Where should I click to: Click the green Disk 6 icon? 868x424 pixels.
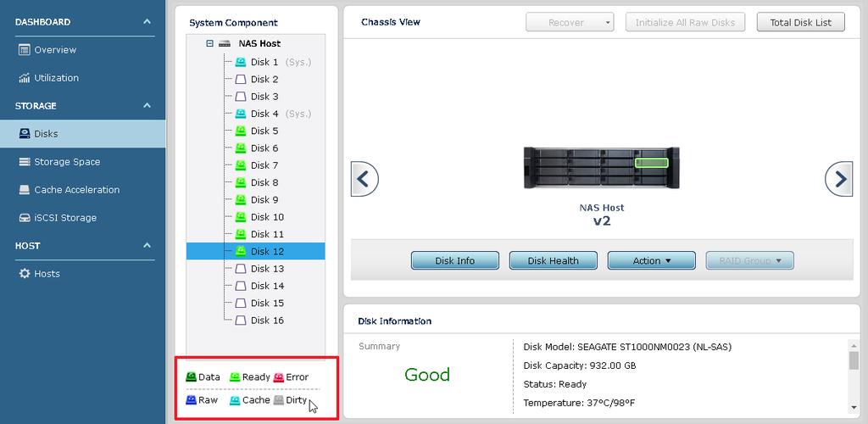[x=240, y=148]
